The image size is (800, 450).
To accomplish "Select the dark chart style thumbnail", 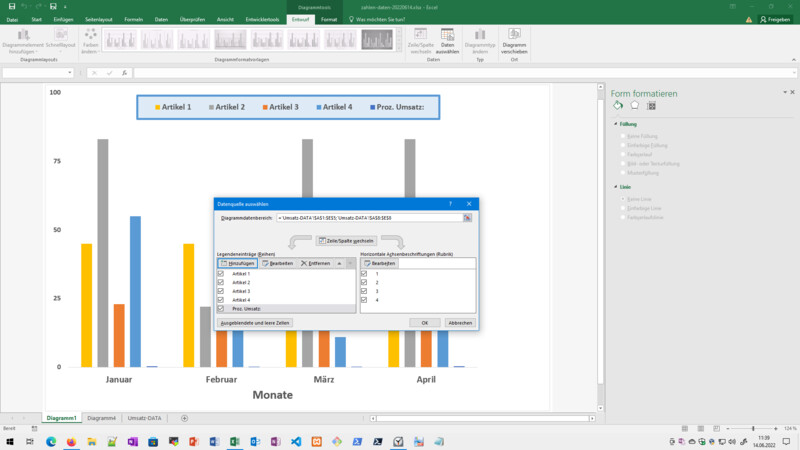I will (x=377, y=39).
